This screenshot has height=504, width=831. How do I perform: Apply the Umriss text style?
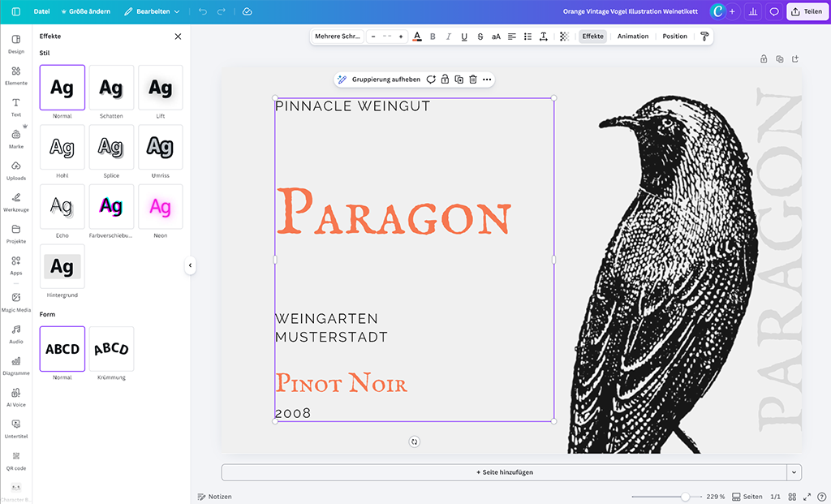point(161,148)
